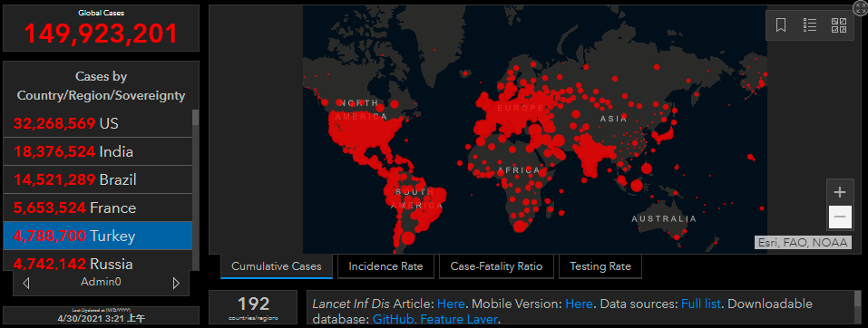868x328 pixels.
Task: Switch to Testing Rate tab
Action: (600, 266)
